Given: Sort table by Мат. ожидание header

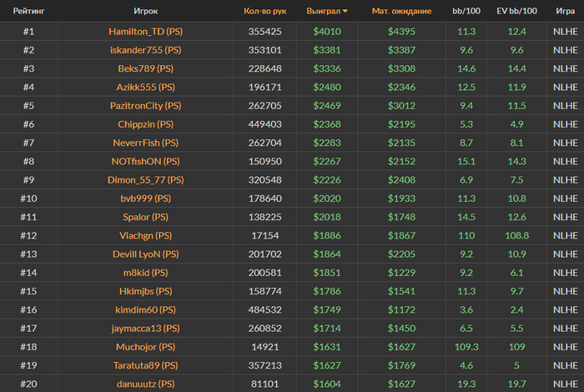Looking at the screenshot, I should 401,11.
